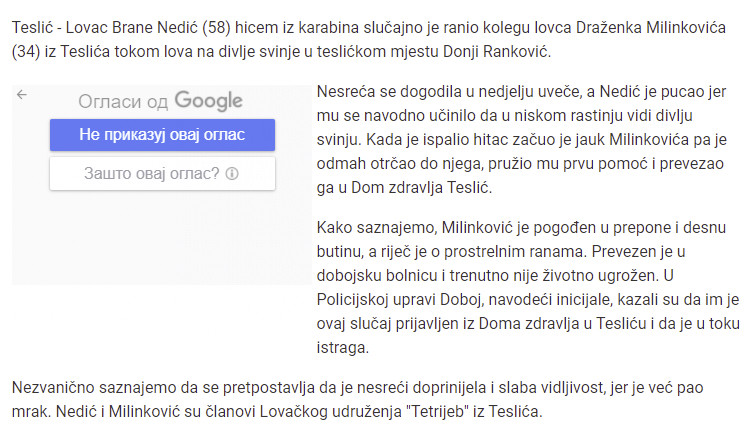
Task: Click the empty grey ad area below the buttons
Action: 162,237
